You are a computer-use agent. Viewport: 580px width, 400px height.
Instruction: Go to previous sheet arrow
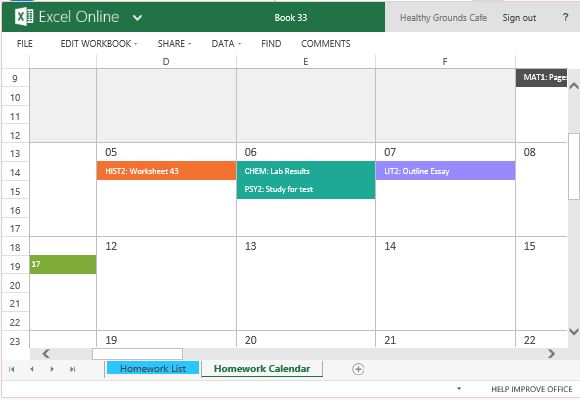click(x=32, y=369)
